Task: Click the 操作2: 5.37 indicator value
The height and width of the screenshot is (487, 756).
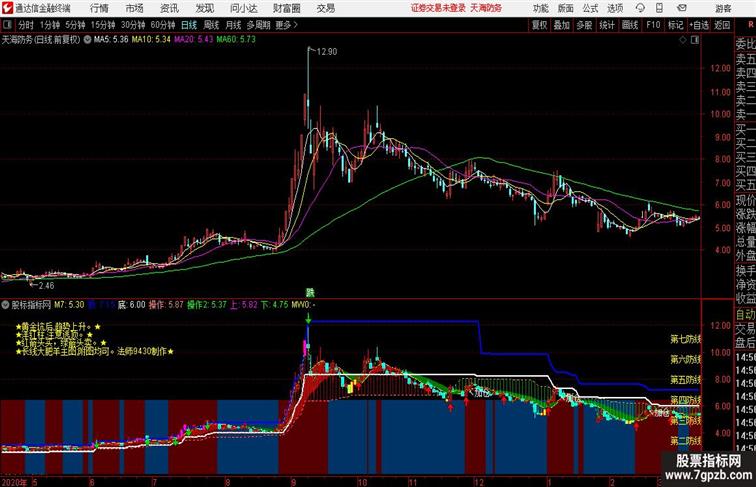Action: tap(207, 305)
